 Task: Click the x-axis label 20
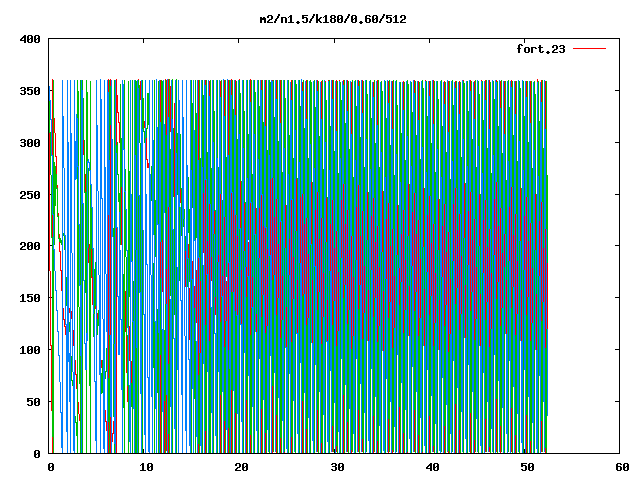(241, 467)
